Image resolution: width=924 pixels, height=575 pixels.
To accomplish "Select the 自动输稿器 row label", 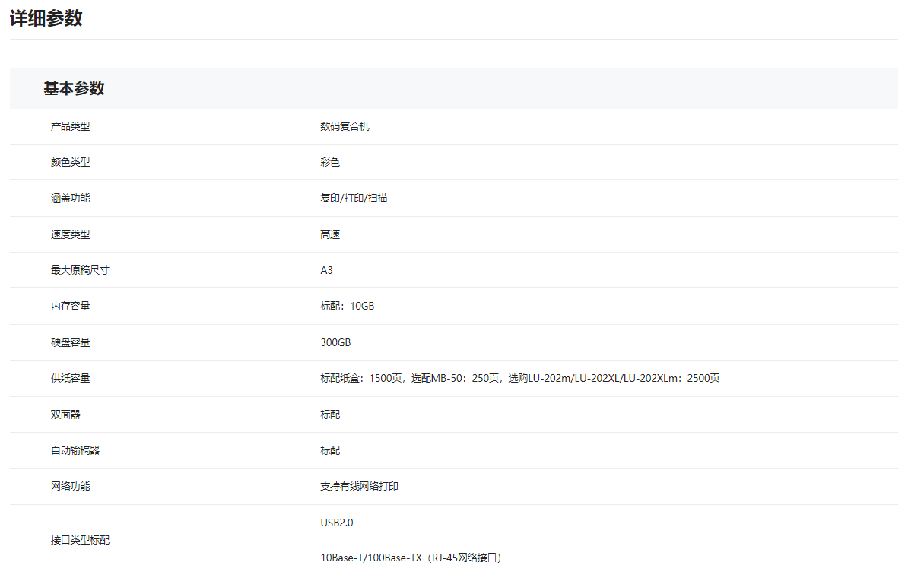I will [x=75, y=450].
